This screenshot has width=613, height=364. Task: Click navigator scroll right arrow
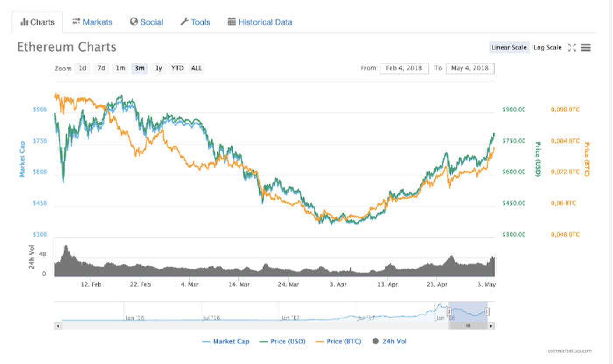(491, 326)
